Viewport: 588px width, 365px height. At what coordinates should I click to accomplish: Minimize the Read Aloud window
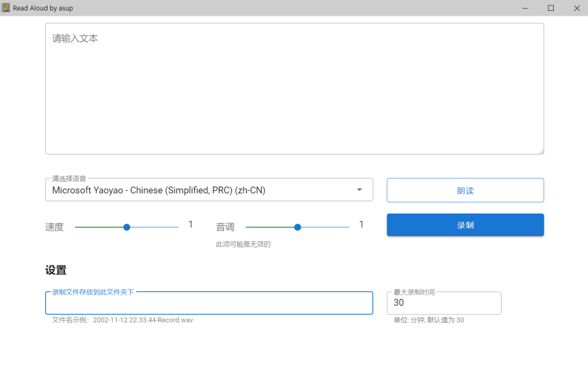click(x=525, y=8)
